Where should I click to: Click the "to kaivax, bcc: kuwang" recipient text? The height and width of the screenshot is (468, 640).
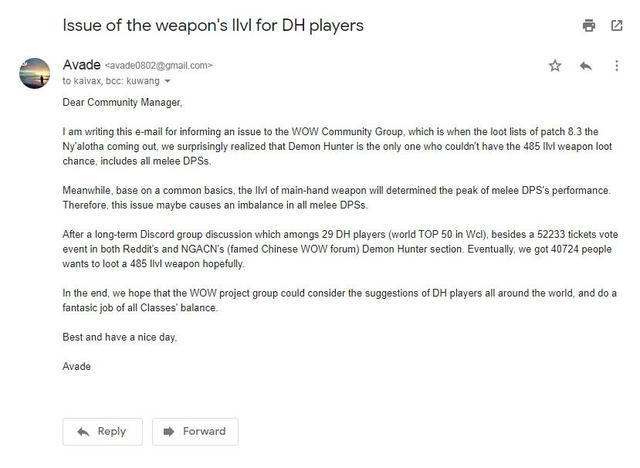110,80
